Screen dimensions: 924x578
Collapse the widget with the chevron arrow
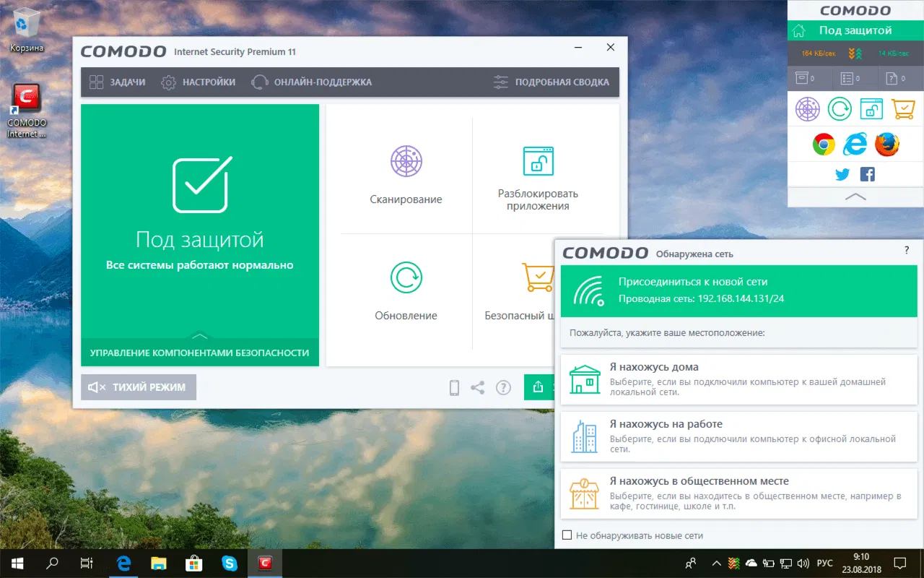click(x=855, y=197)
